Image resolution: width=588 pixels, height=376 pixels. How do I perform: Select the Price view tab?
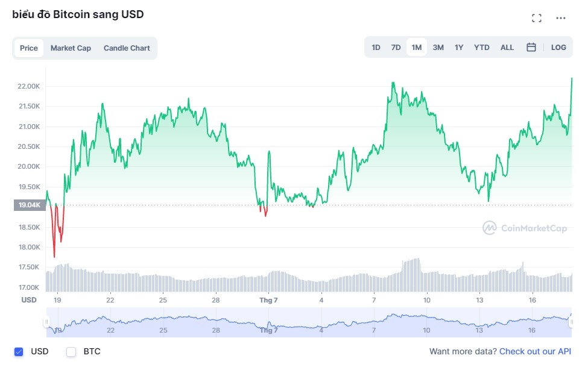tap(28, 48)
